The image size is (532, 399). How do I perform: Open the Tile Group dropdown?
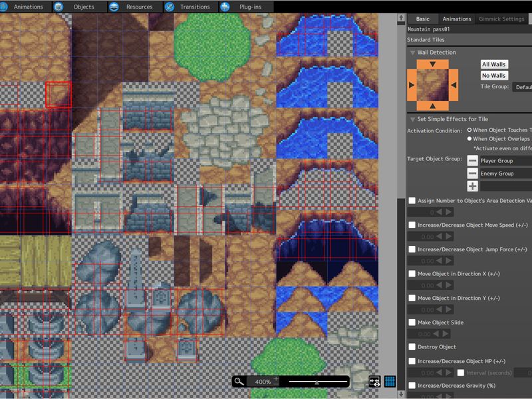tap(522, 87)
